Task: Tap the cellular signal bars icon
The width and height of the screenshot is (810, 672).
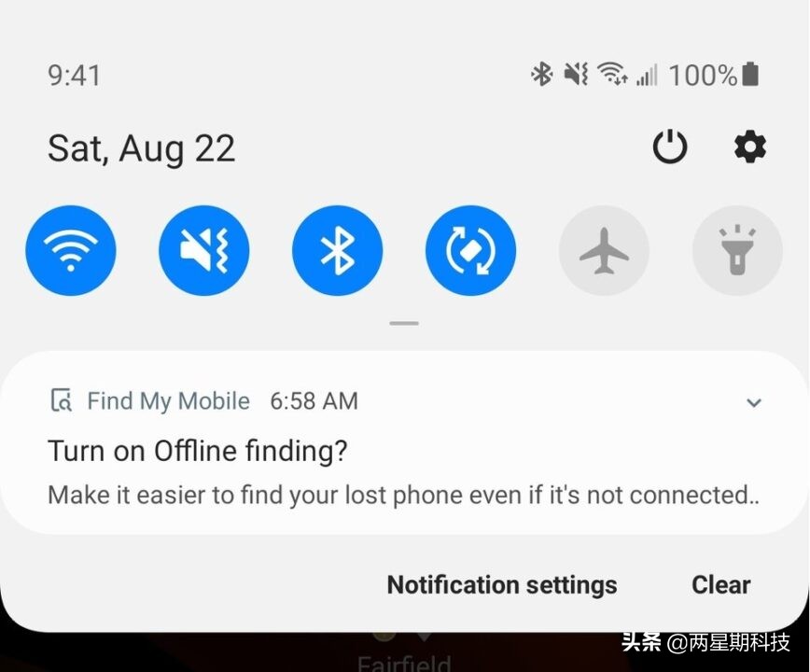Action: [x=647, y=75]
